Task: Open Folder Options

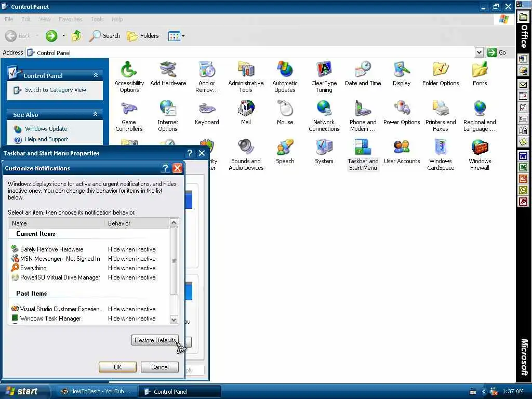Action: pos(441,74)
